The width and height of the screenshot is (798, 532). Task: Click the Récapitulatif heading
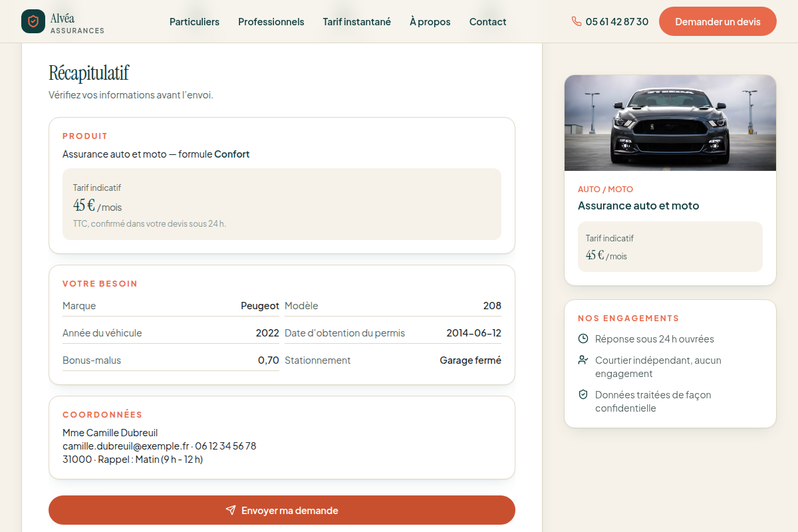(89, 72)
